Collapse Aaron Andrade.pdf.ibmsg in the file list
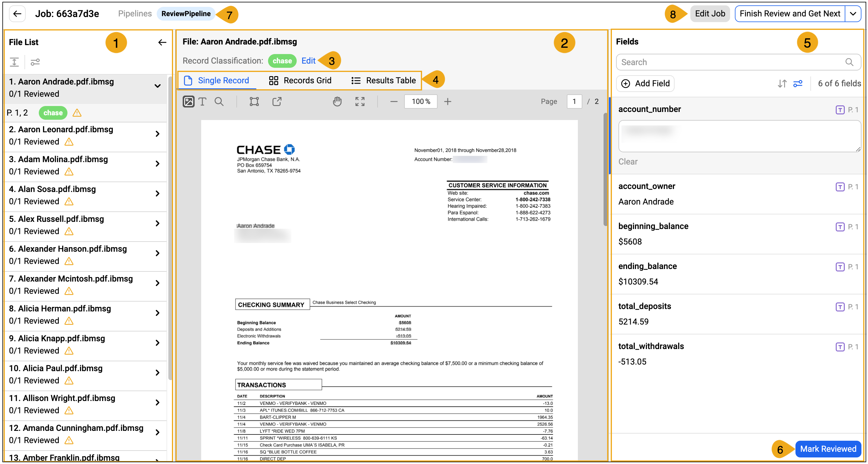This screenshot has height=464, width=868. (157, 87)
